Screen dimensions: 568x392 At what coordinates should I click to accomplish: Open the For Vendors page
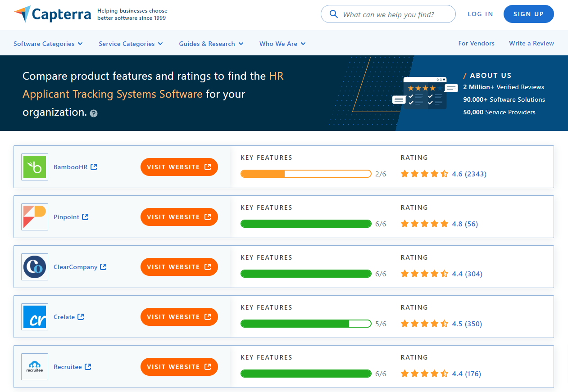click(x=476, y=43)
